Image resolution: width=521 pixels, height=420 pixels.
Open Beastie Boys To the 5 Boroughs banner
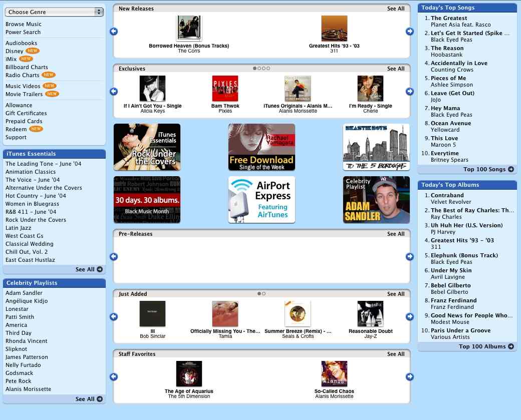pyautogui.click(x=376, y=147)
